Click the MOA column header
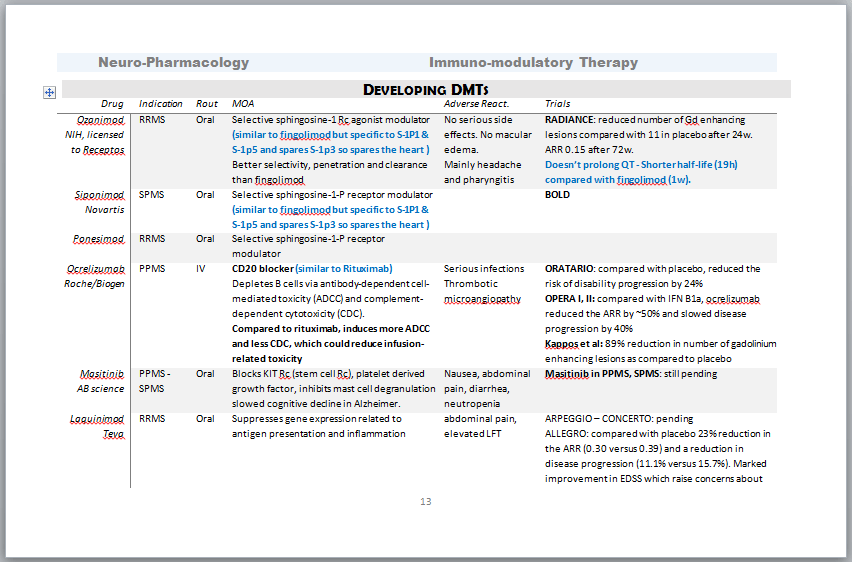Viewport: 852px width, 562px height. (x=243, y=104)
